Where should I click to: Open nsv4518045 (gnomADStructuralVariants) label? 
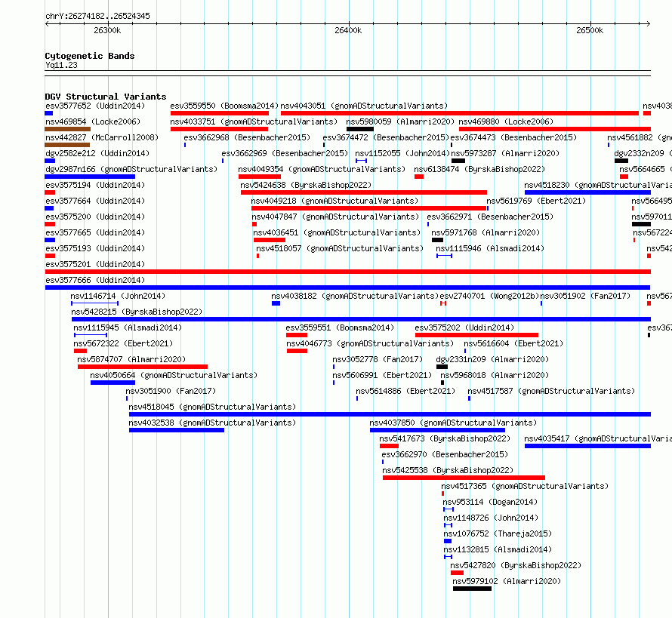(213, 407)
